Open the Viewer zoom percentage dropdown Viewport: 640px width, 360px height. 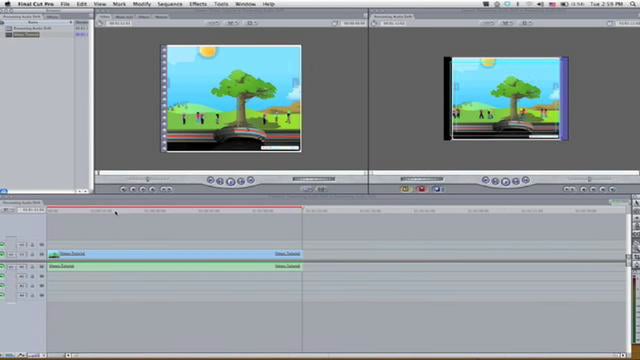(x=213, y=23)
